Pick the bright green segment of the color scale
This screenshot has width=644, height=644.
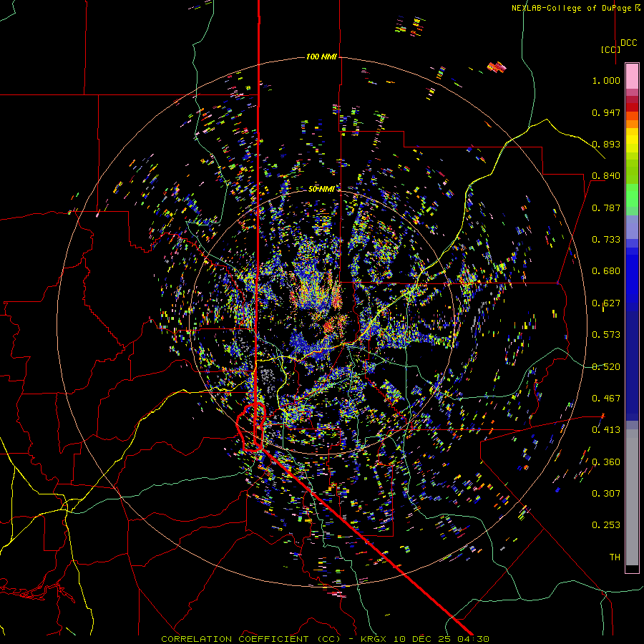(x=632, y=195)
